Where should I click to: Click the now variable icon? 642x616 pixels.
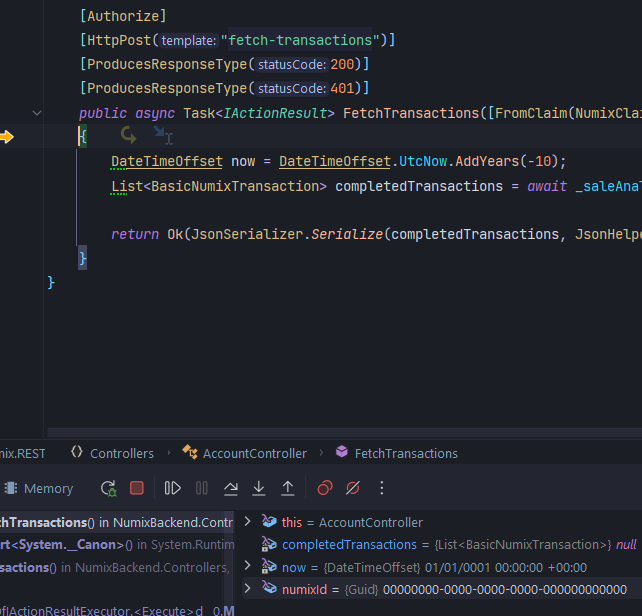[x=269, y=566]
